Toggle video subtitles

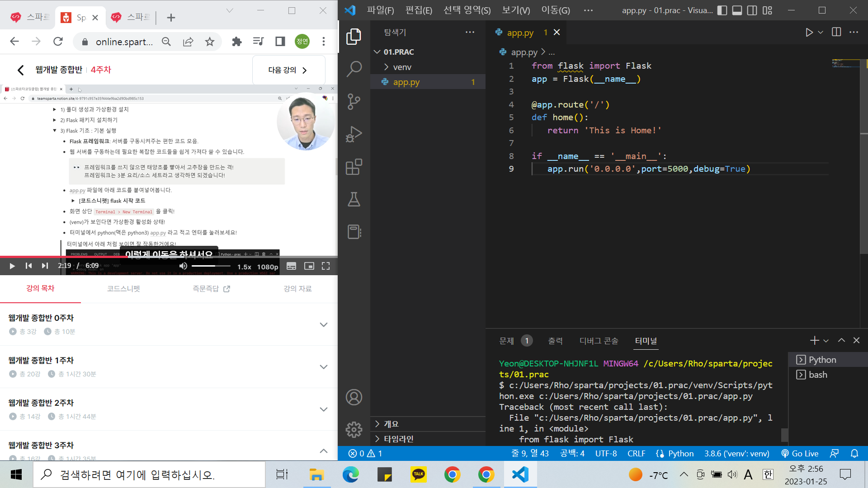pyautogui.click(x=292, y=266)
